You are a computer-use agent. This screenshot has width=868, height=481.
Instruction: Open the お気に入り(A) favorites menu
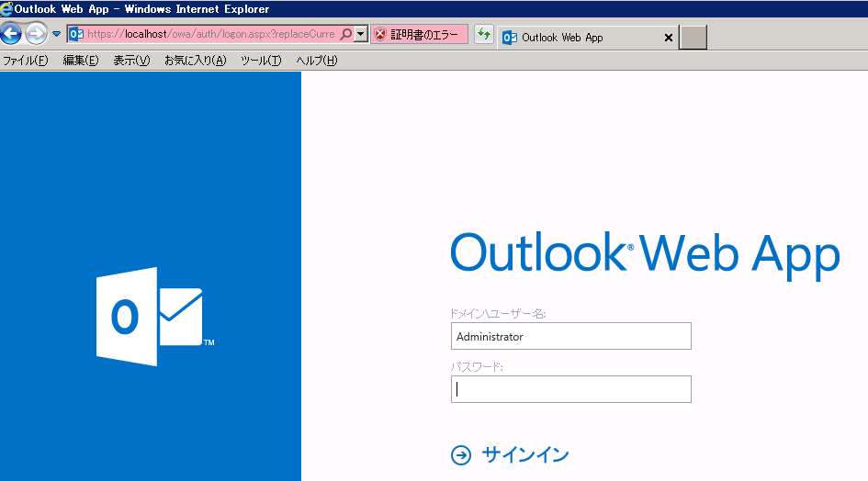[195, 61]
